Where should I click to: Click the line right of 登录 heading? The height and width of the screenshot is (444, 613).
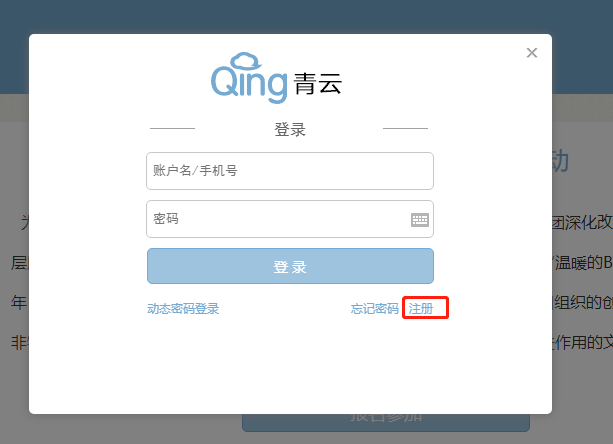(x=405, y=128)
